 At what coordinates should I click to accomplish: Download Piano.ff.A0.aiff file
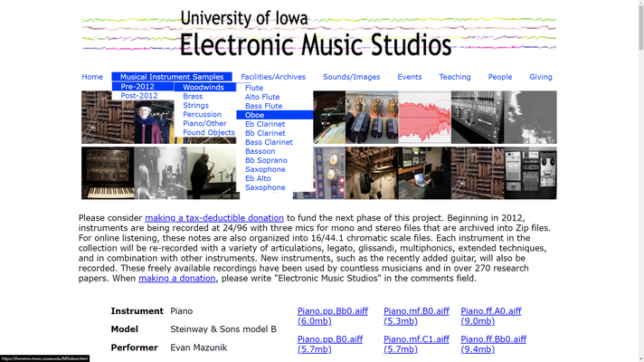(x=491, y=316)
